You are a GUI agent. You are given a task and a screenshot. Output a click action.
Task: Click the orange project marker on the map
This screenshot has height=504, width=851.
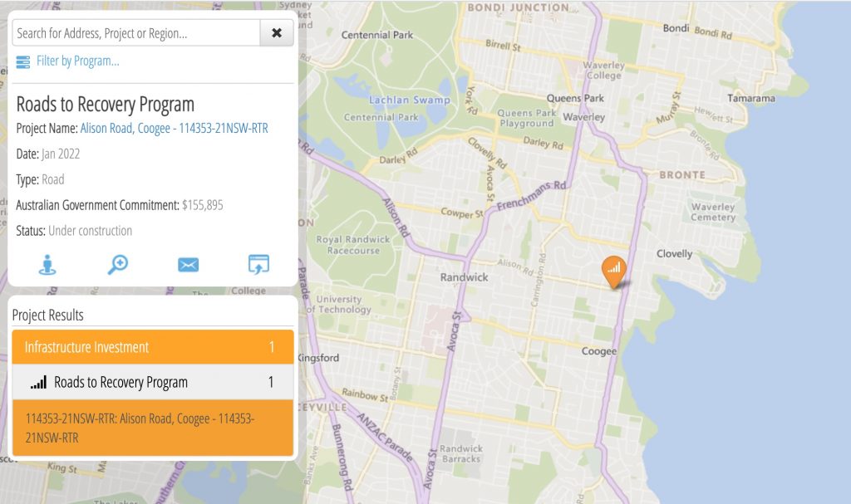coord(614,270)
